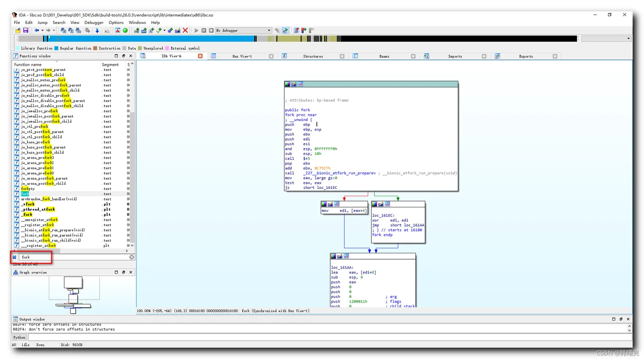Open the File menu
The width and height of the screenshot is (644, 359).
pyautogui.click(x=17, y=23)
